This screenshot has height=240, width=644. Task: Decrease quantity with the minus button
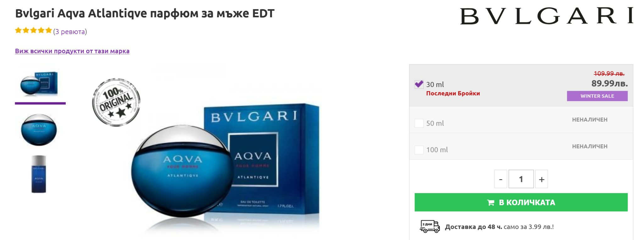(x=501, y=179)
